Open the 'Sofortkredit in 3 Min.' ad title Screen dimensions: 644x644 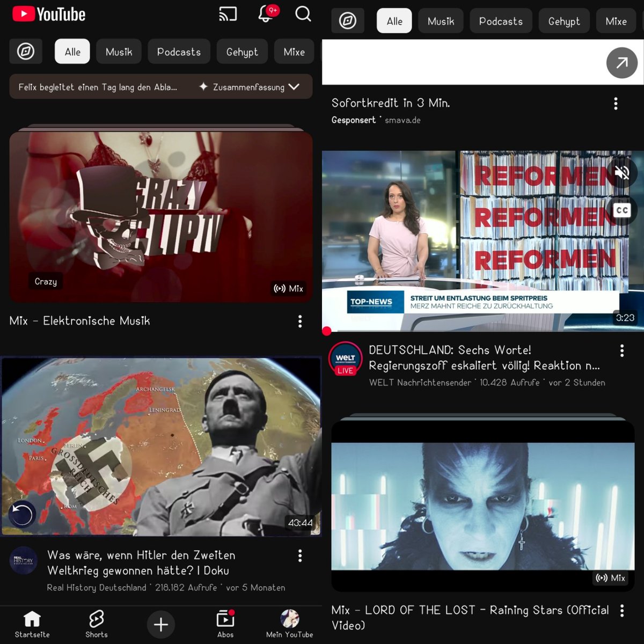click(x=391, y=103)
